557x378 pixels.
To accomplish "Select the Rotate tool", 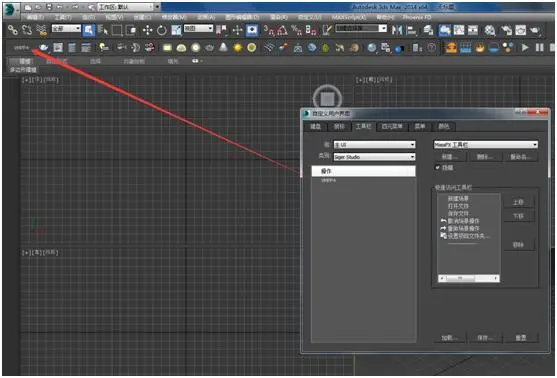I will 162,30.
